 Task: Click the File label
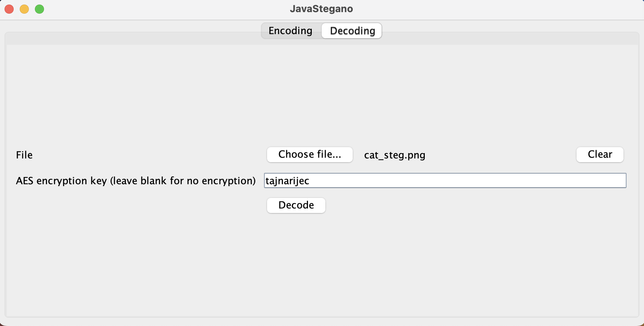point(24,155)
